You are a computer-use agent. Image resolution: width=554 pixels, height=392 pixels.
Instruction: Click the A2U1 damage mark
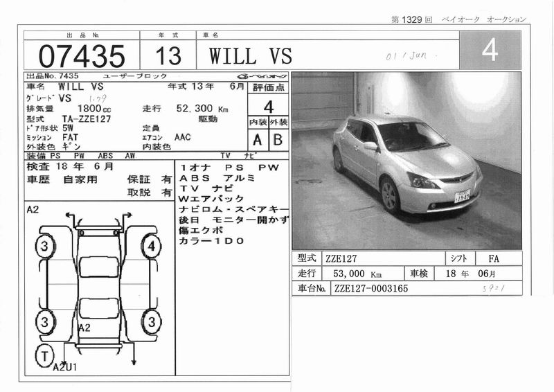point(64,368)
